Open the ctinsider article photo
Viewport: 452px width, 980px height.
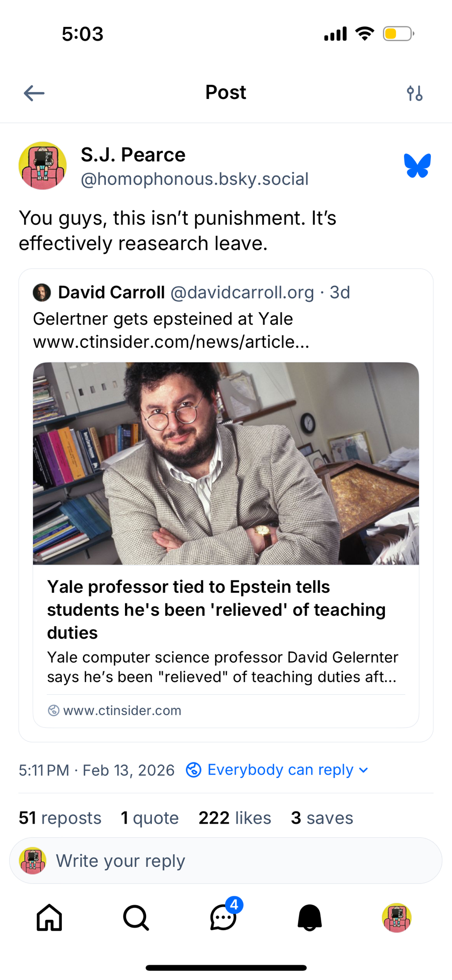(x=226, y=463)
